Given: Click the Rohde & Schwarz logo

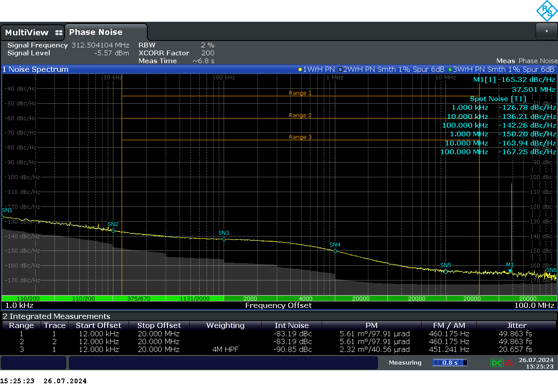Looking at the screenshot, I should pos(547,11).
